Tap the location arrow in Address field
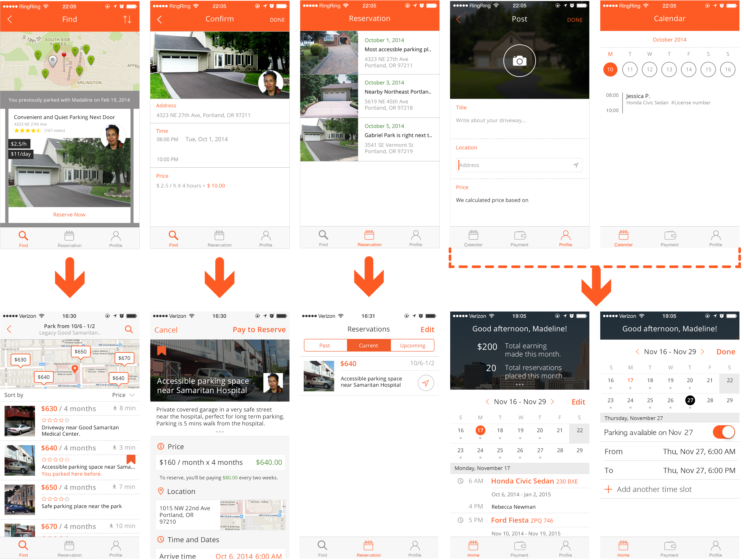Viewport: 744px width, 560px height. [575, 165]
